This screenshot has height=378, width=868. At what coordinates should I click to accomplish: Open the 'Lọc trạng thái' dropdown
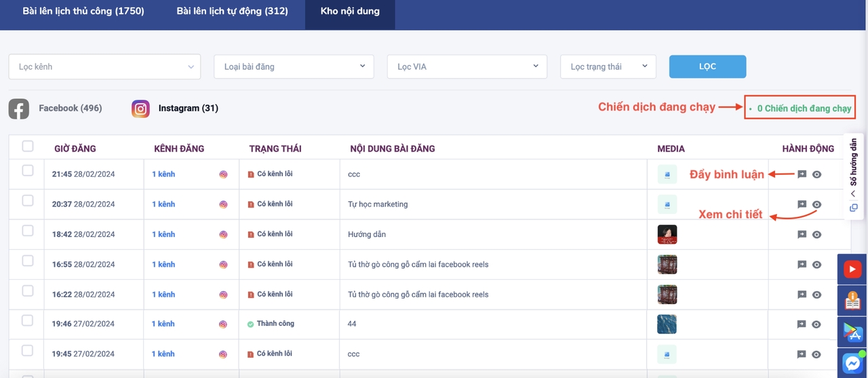(608, 67)
